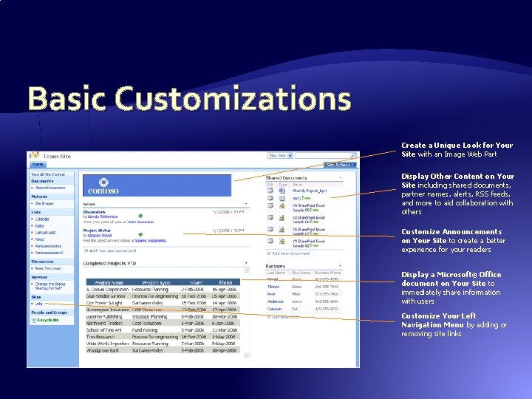Open Pictures heading in left navigation
The width and height of the screenshot is (532, 399).
[x=39, y=197]
